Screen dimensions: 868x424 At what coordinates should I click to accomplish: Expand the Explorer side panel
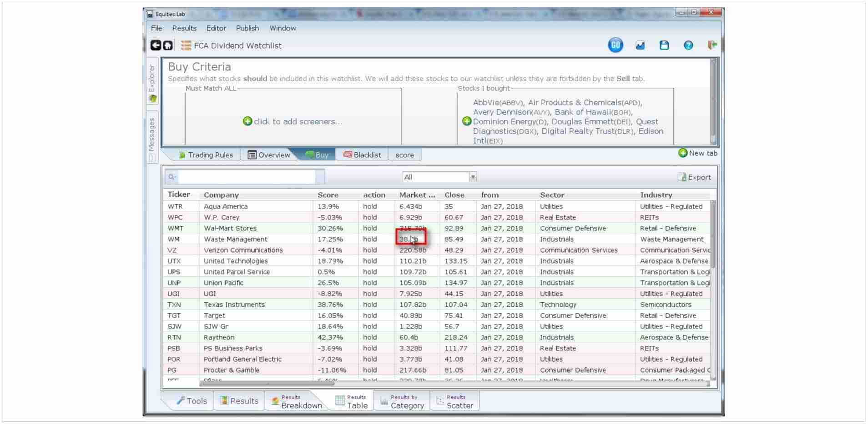click(x=152, y=82)
